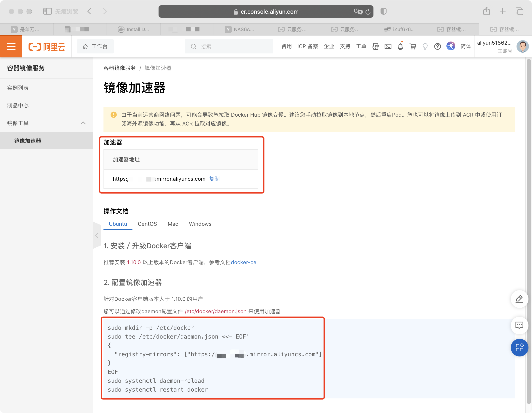Open the shopping cart icon

pyautogui.click(x=413, y=46)
